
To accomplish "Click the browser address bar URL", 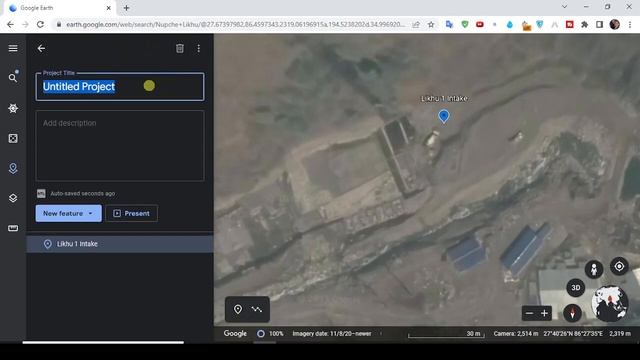I will pyautogui.click(x=236, y=24).
